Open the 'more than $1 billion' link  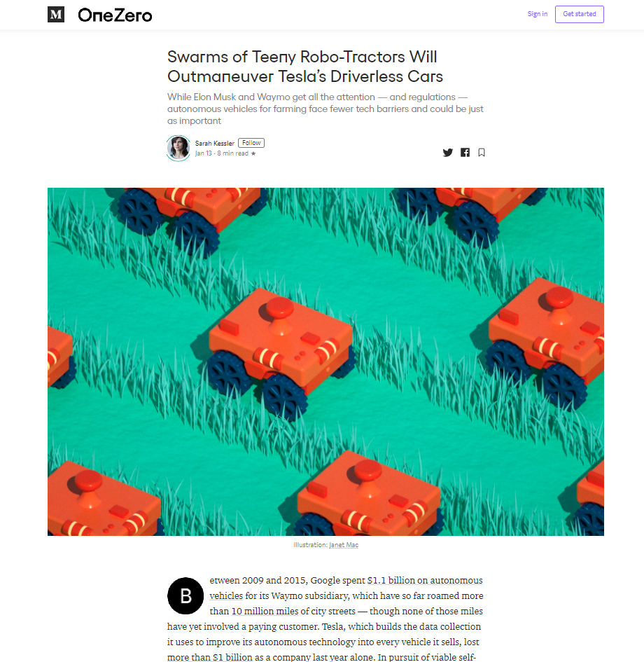(209, 657)
